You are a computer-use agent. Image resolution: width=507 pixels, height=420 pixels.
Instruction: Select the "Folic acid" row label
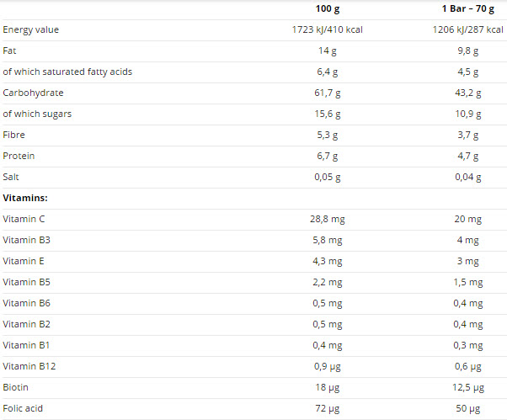24,408
